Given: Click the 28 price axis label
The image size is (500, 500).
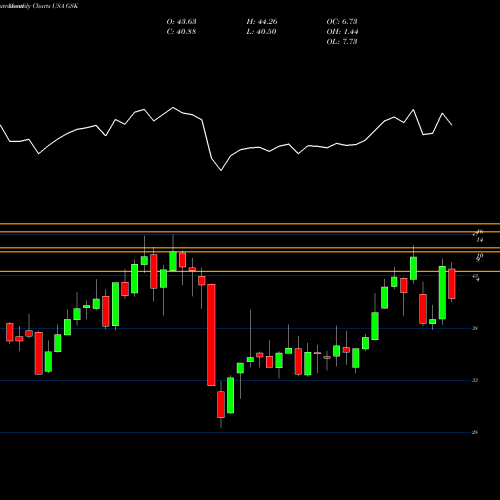Looking at the screenshot, I should point(475,432).
